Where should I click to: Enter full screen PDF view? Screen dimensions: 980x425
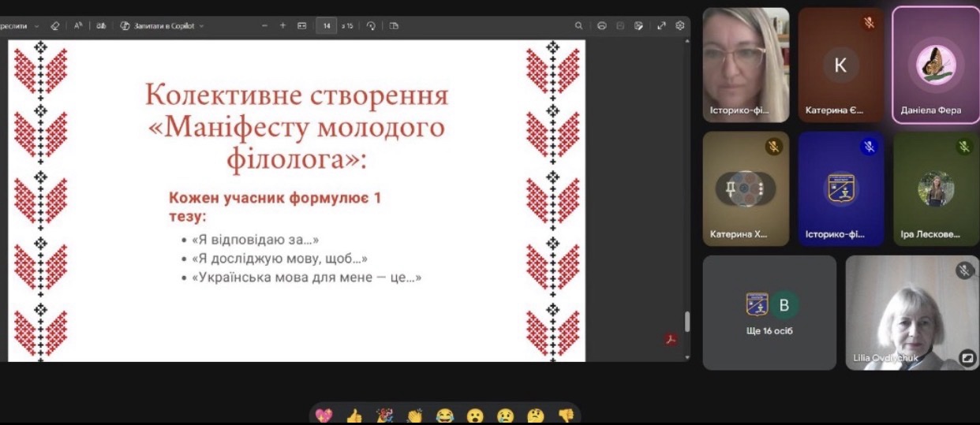pos(662,25)
